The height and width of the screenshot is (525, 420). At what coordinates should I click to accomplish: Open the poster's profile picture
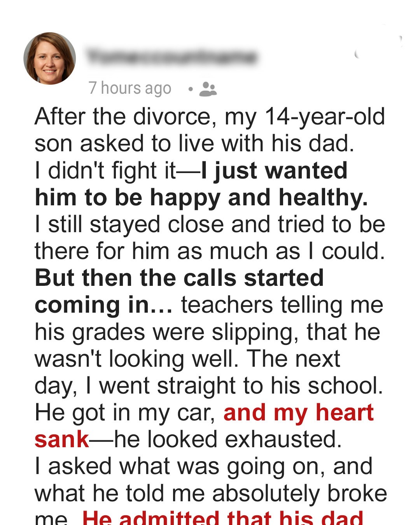click(50, 58)
